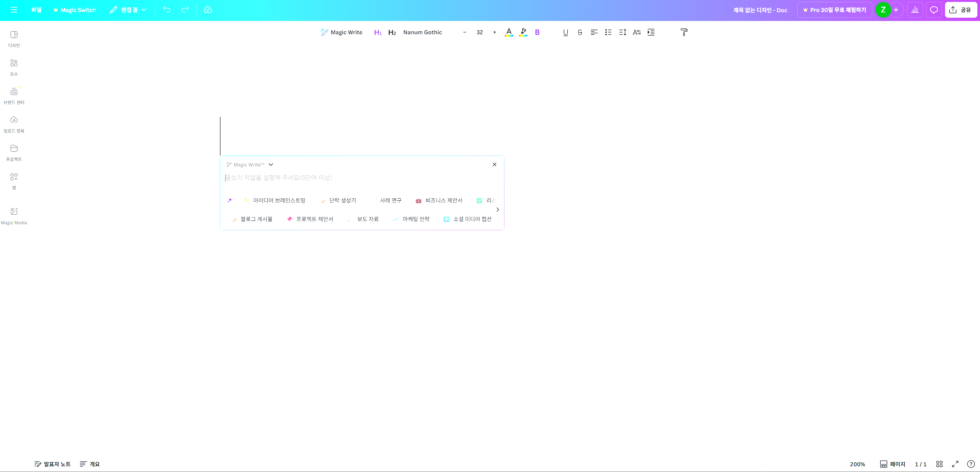Click the cloud save status icon
The height and width of the screenshot is (472, 980).
pos(208,10)
